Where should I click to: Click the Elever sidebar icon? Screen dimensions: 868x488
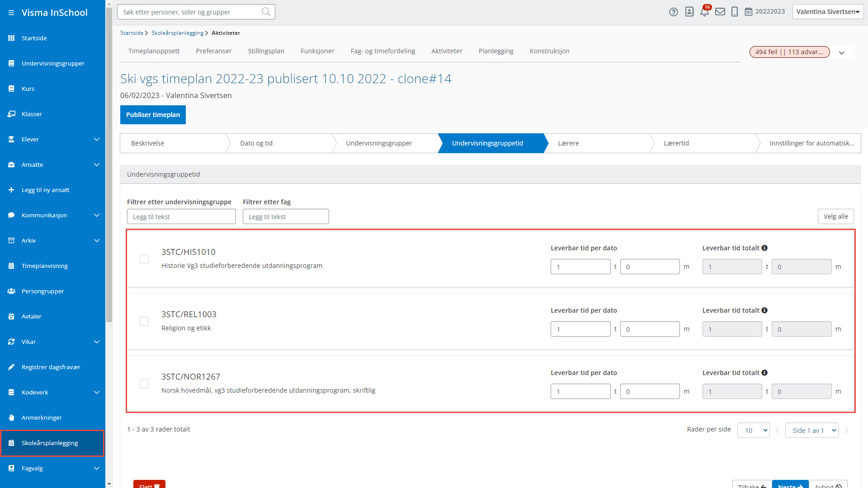11,139
